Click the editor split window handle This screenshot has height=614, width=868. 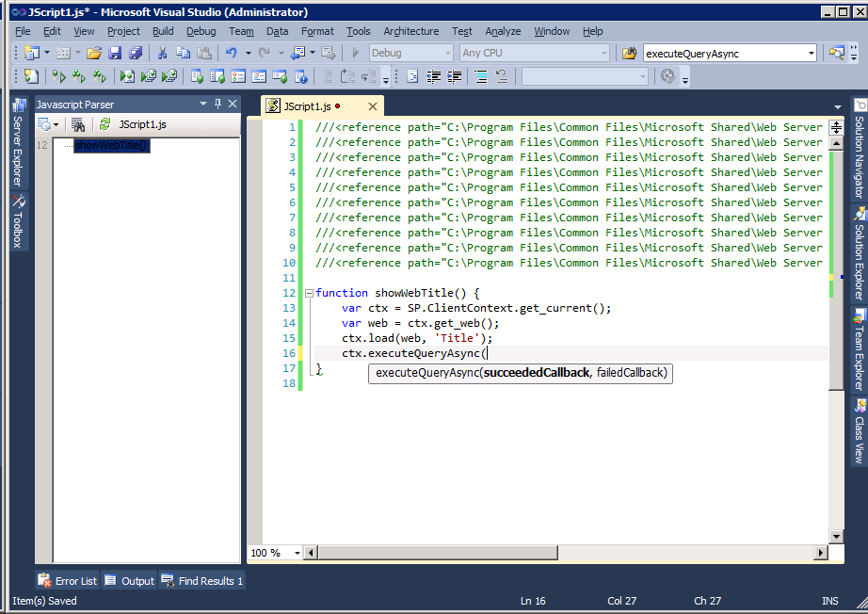(836, 128)
